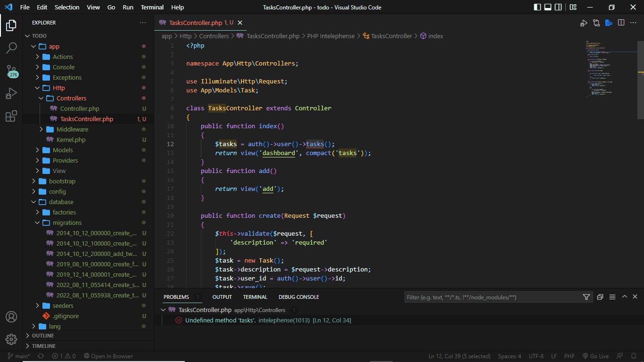
Task: Open Controller.php in the explorer
Action: [80, 108]
